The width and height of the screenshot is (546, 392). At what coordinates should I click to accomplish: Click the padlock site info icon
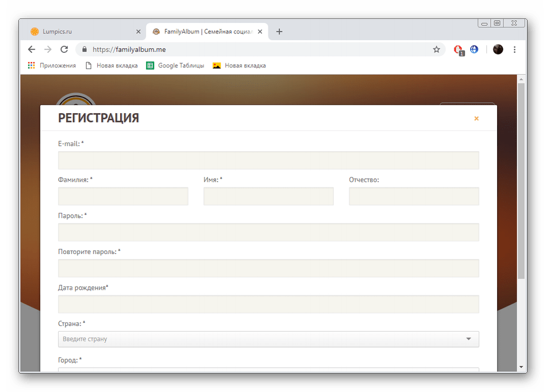(84, 49)
